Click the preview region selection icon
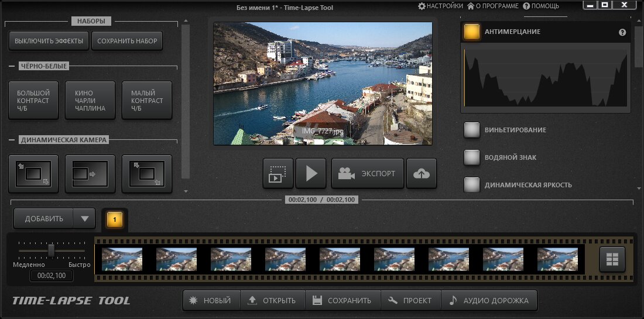 pos(278,173)
